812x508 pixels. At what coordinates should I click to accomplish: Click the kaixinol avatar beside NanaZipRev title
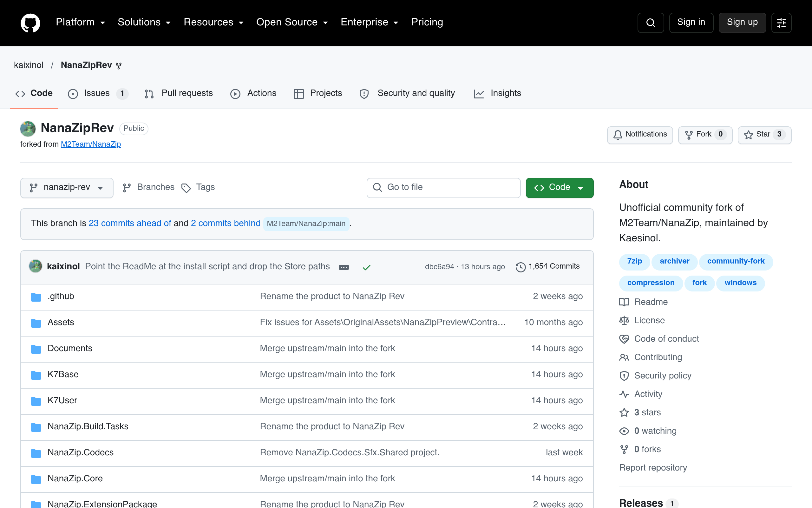(28, 129)
